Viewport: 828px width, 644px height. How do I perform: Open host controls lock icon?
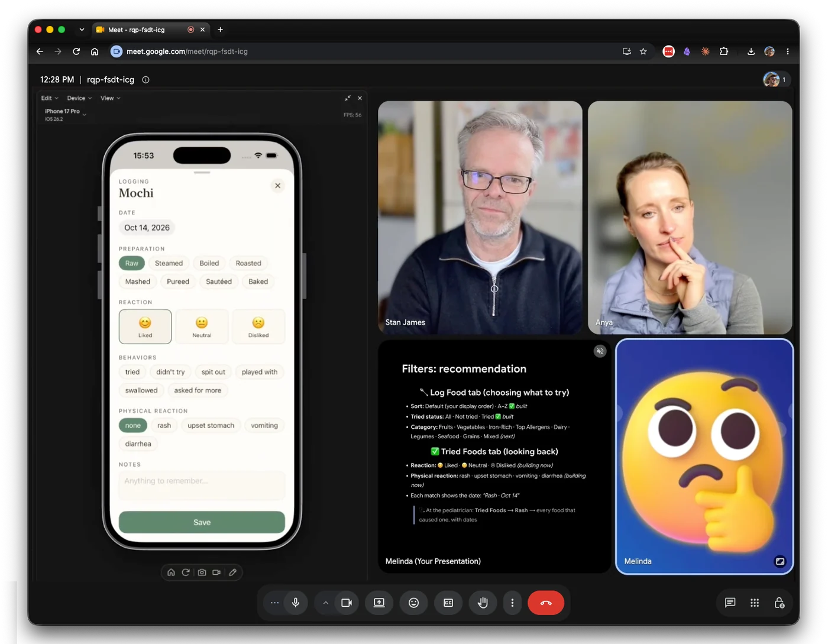(x=780, y=603)
